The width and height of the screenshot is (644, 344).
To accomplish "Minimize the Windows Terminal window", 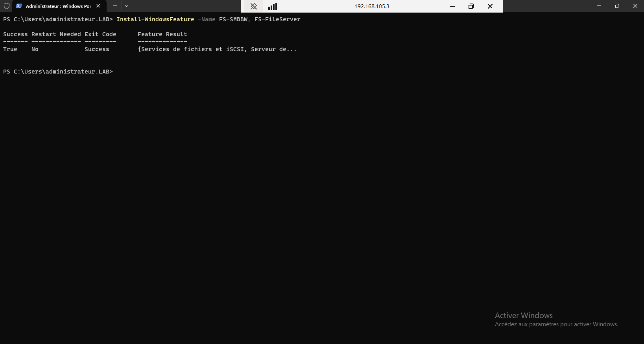I will pos(599,6).
